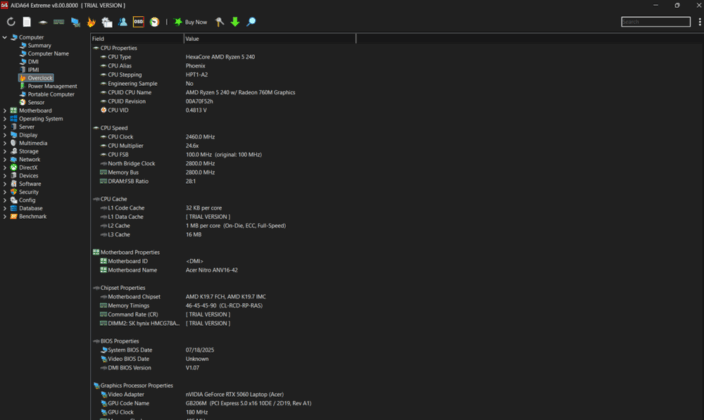Click the Motherboard Name row icon
Screen dimensions: 704x420
(x=103, y=270)
